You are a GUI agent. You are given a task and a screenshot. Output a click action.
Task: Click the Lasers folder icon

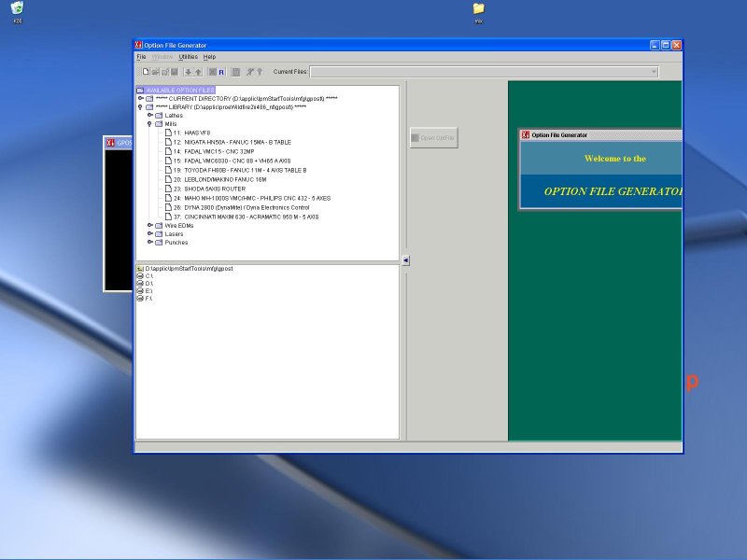tap(159, 234)
